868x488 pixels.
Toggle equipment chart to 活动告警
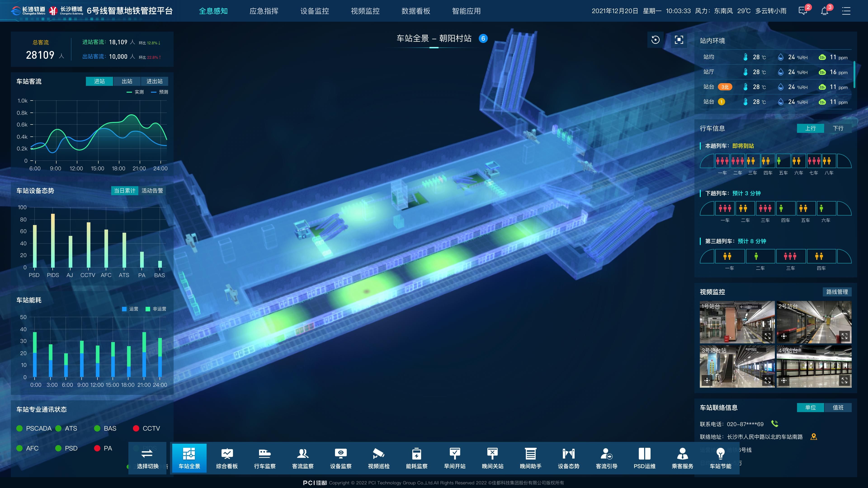click(152, 191)
